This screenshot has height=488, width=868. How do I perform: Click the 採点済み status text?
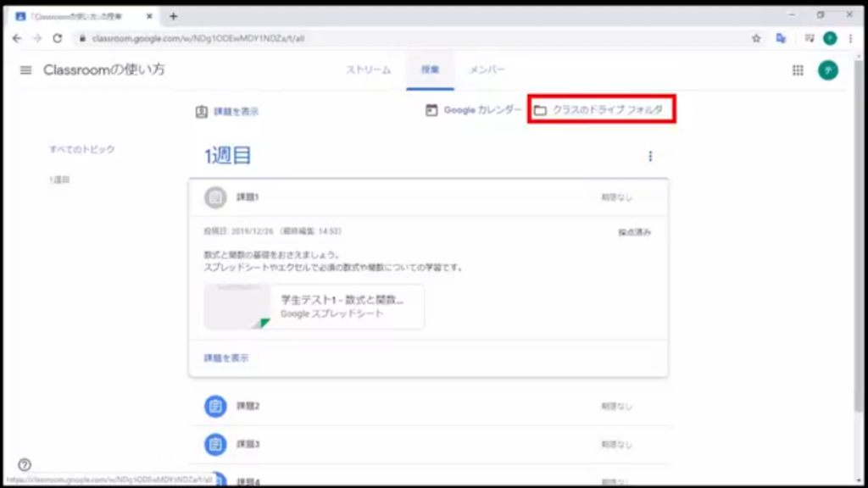pyautogui.click(x=634, y=232)
